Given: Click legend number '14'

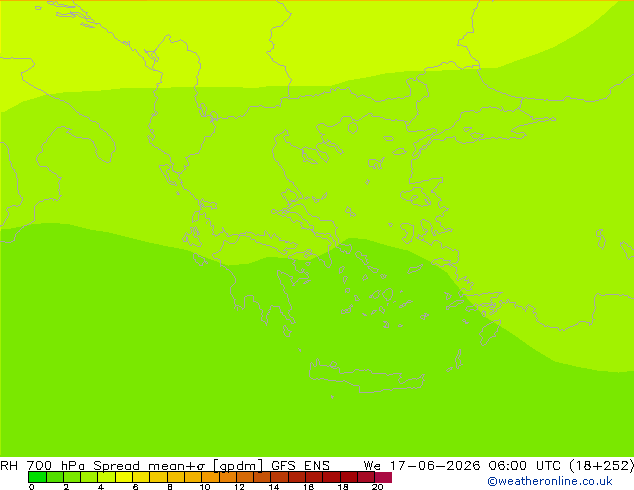Looking at the screenshot, I should (x=274, y=487).
